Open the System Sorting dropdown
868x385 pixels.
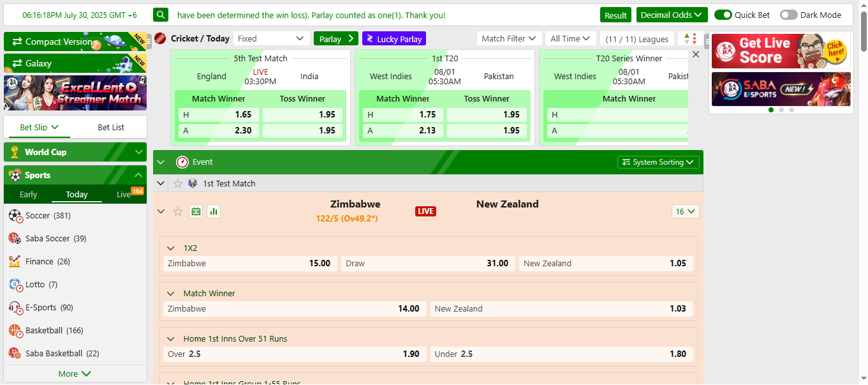pos(658,162)
